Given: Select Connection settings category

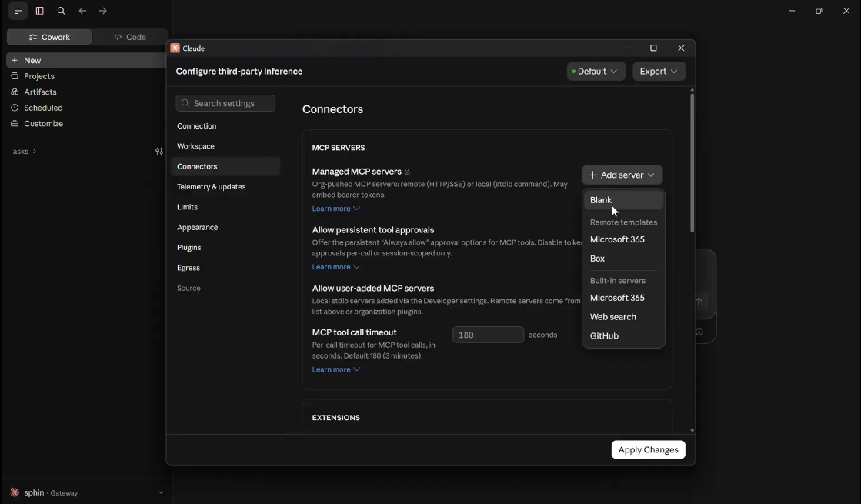Looking at the screenshot, I should 225,125.
